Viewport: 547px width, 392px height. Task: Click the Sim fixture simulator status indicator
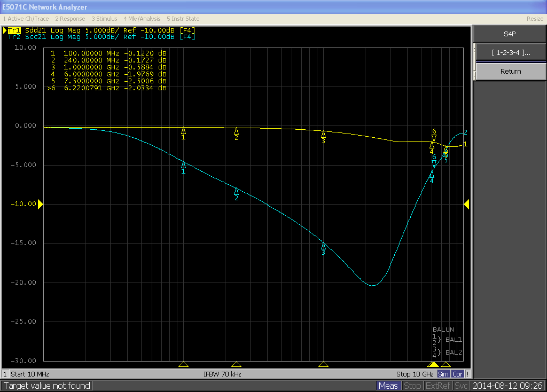tap(443, 374)
